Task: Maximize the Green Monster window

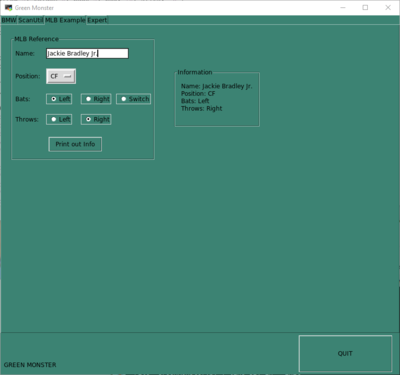Action: [365, 7]
